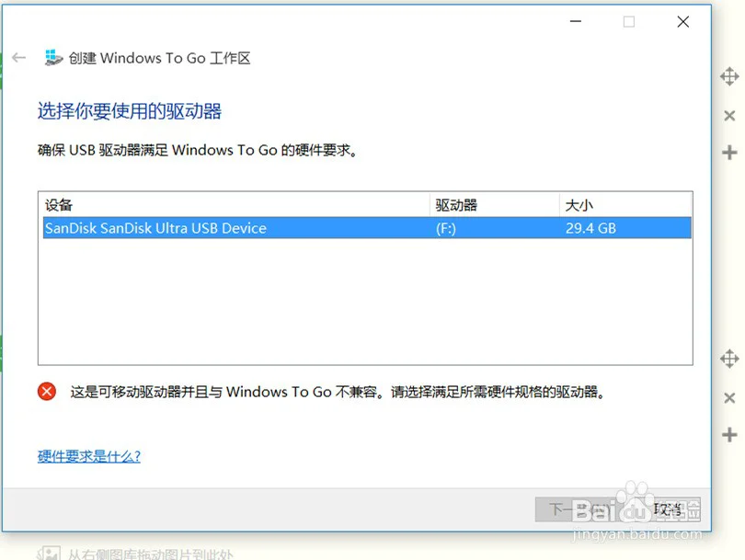Click the lower four-way move icon on the right edge
The height and width of the screenshot is (560, 745).
pyautogui.click(x=729, y=359)
